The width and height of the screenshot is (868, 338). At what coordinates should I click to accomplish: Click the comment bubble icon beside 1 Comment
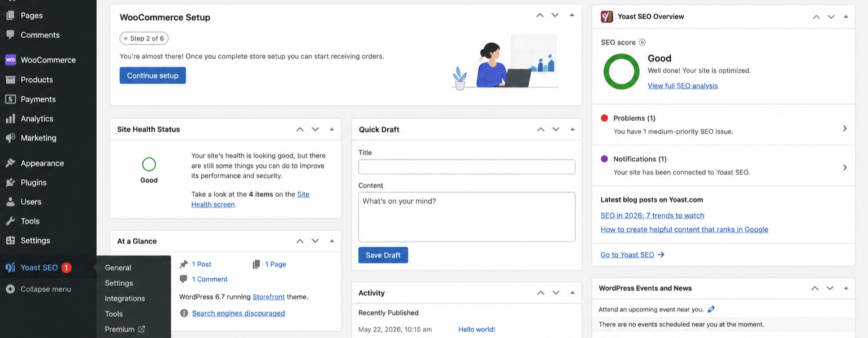(184, 279)
